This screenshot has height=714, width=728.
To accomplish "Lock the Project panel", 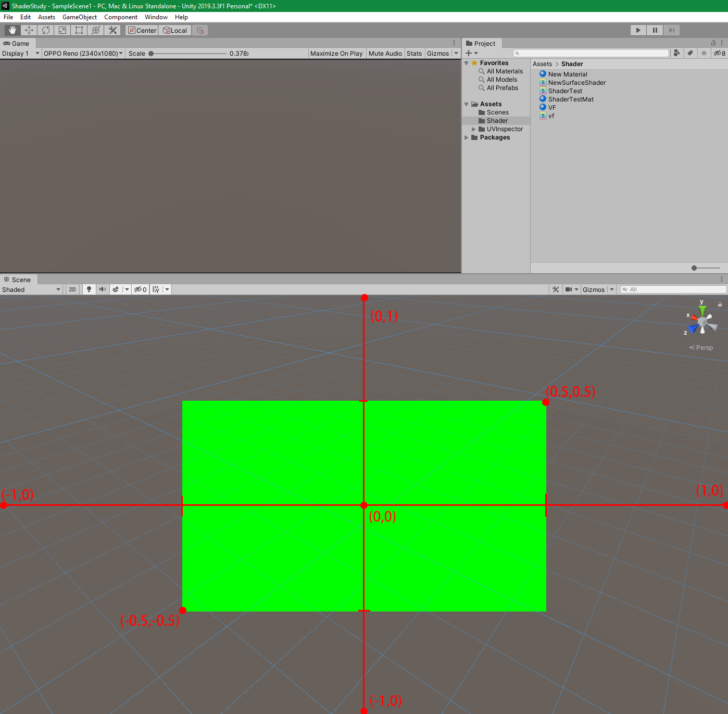I will pyautogui.click(x=713, y=43).
